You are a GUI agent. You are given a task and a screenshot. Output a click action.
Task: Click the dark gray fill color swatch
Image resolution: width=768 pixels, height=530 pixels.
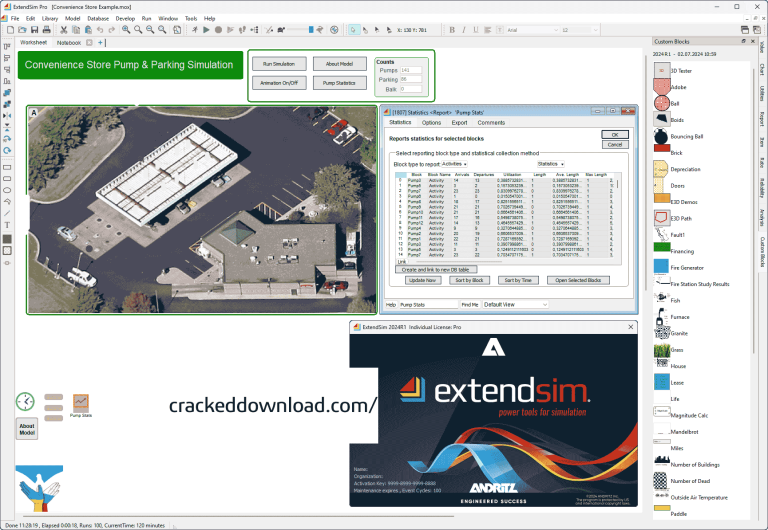point(7,239)
